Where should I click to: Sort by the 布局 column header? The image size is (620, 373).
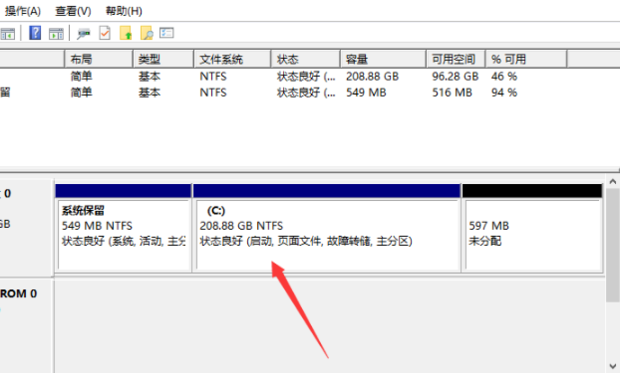coord(98,59)
